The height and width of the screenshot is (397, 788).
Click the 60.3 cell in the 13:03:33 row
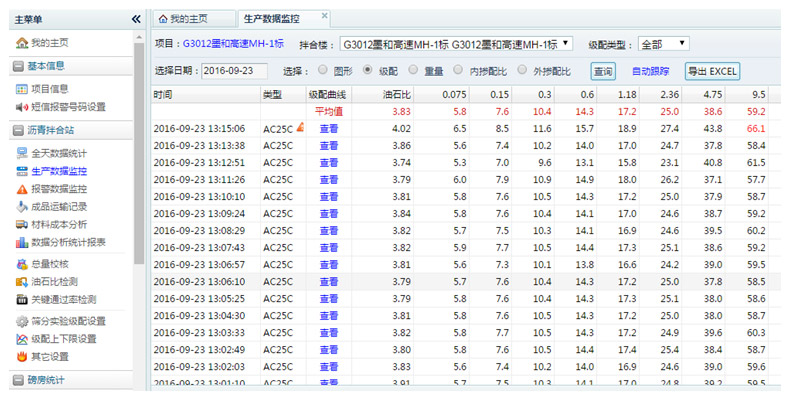pos(756,333)
